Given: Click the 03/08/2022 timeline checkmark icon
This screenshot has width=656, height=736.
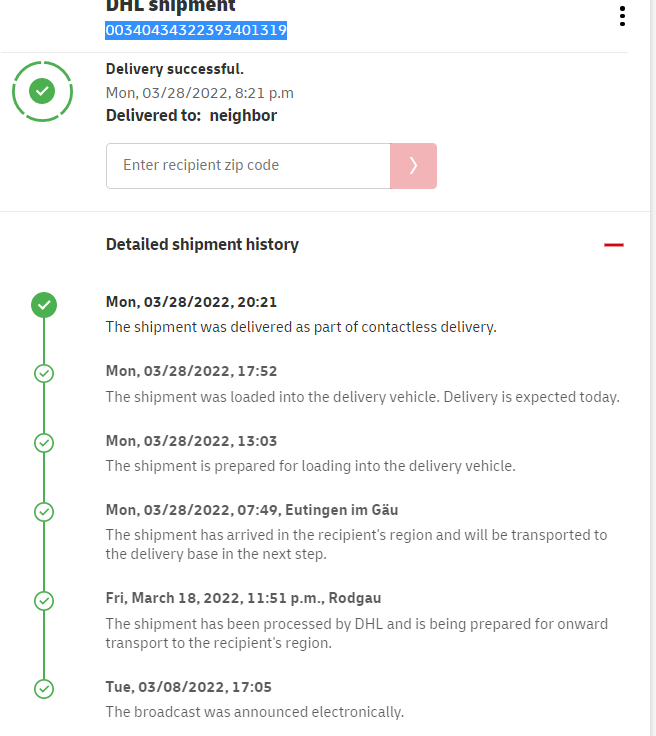Looking at the screenshot, I should click(x=44, y=688).
